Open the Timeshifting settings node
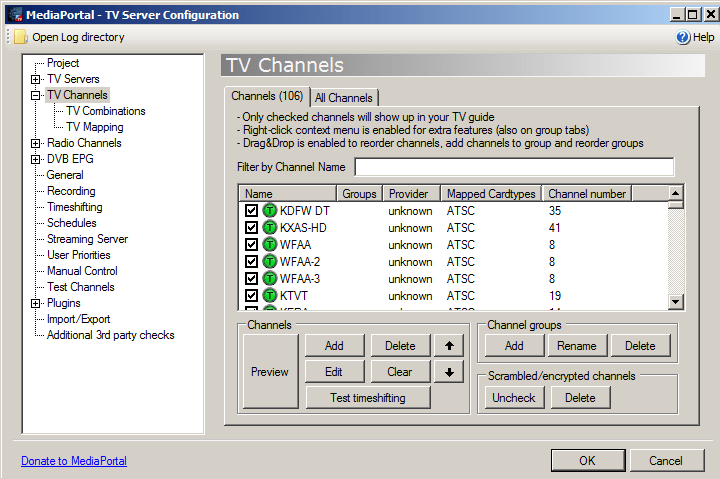Image resolution: width=720 pixels, height=479 pixels. pos(74,207)
